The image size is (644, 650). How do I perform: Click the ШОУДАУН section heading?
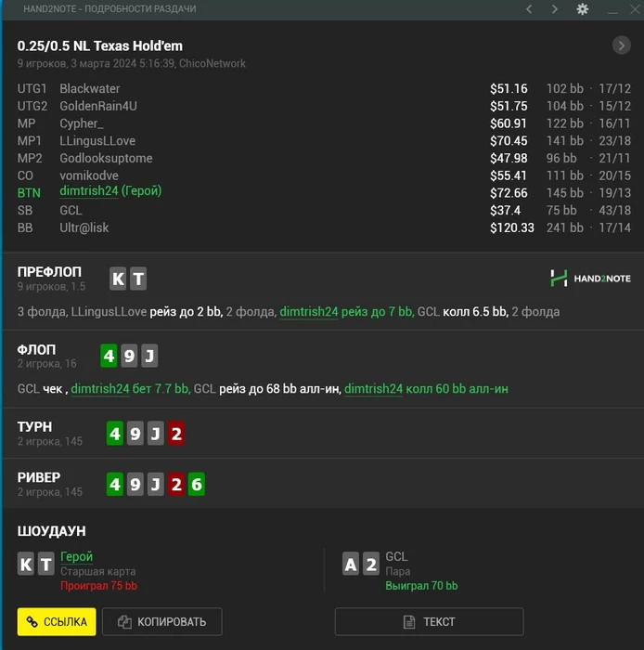click(52, 531)
